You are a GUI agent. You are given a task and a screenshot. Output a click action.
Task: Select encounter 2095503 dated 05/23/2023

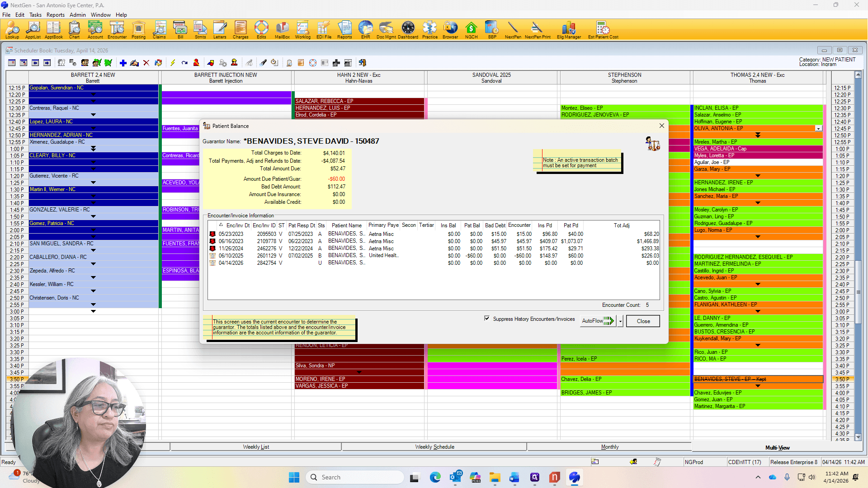pos(434,234)
